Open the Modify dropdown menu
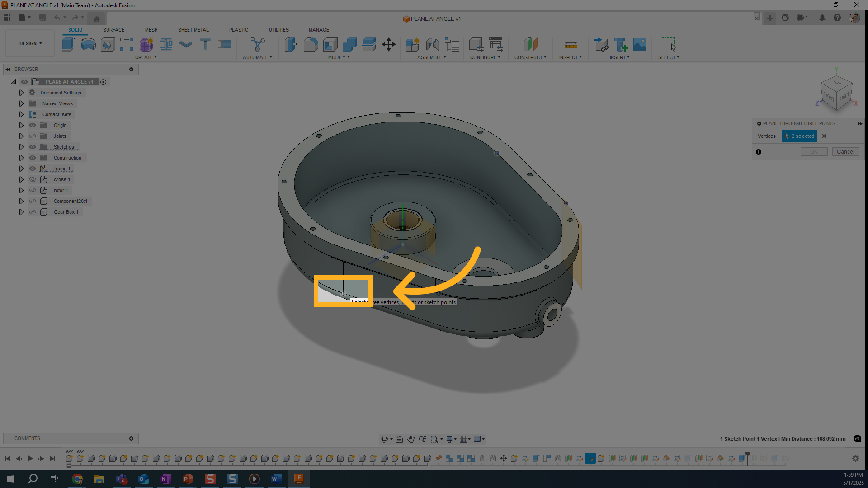Screen dimensions: 868x488 click(339, 57)
